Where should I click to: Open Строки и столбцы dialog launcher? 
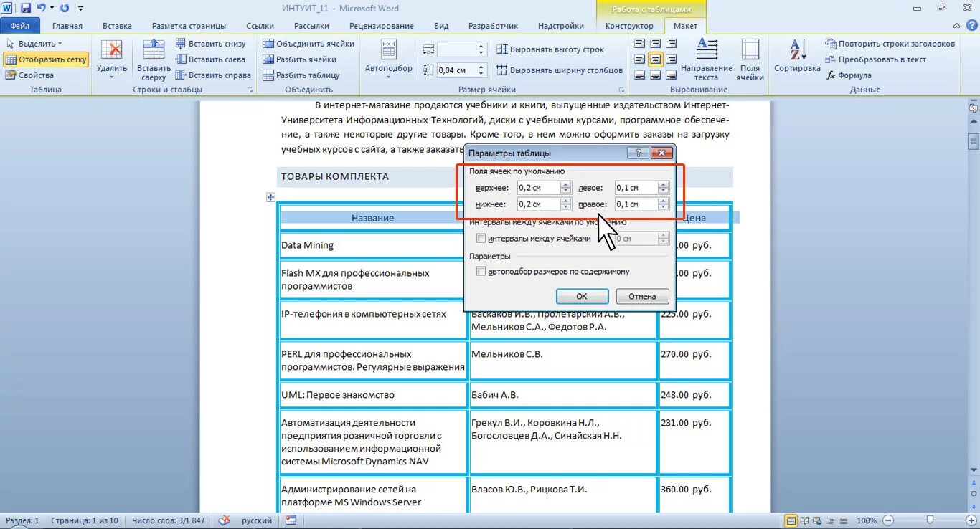point(250,90)
